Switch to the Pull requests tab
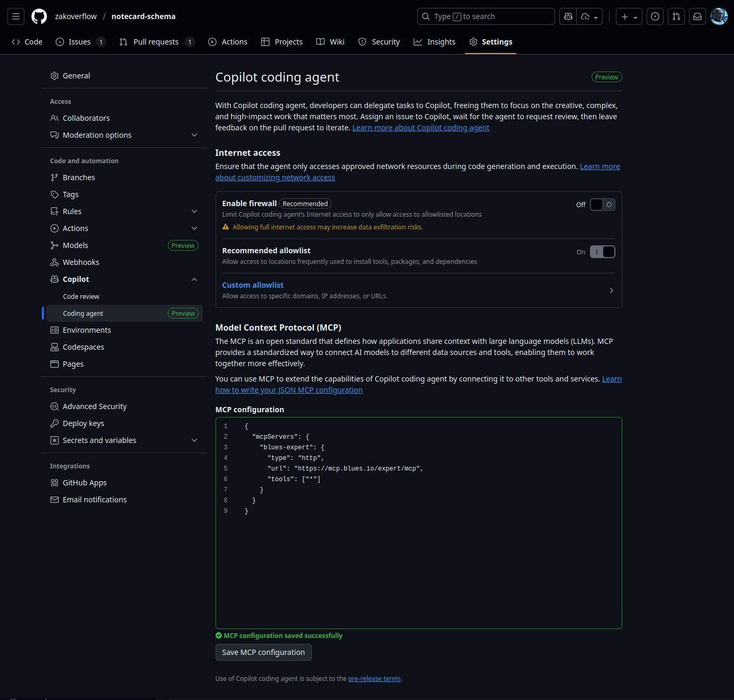734x700 pixels. tap(157, 42)
